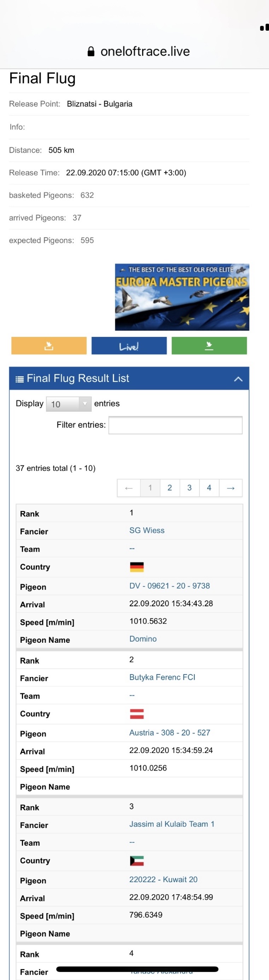Screen dimensions: 269x980
Task: Open pigeon 220222 - Kuwait 20 link
Action: point(163,880)
